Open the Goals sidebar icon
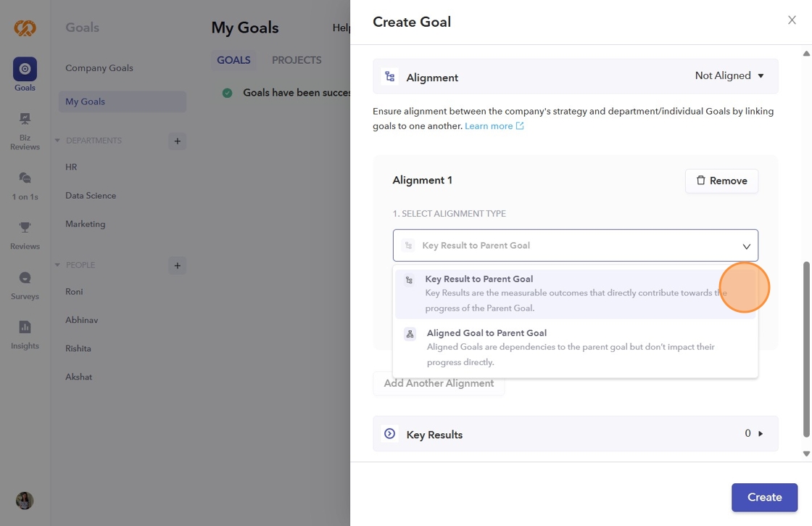This screenshot has width=812, height=526. point(25,70)
